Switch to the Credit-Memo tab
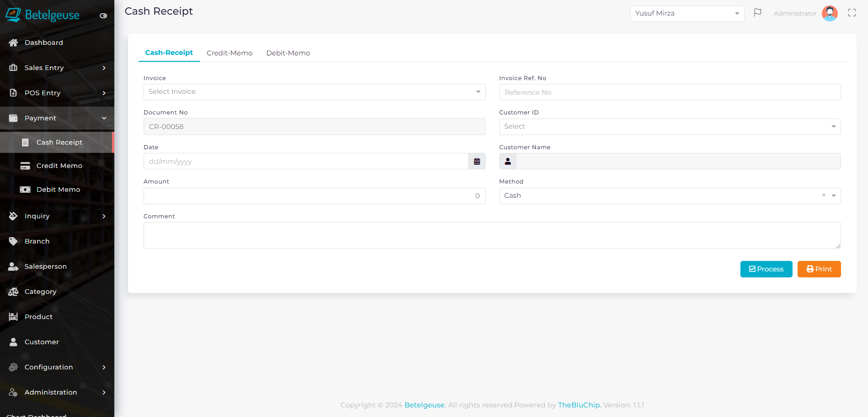Viewport: 868px width, 417px height. [x=230, y=53]
